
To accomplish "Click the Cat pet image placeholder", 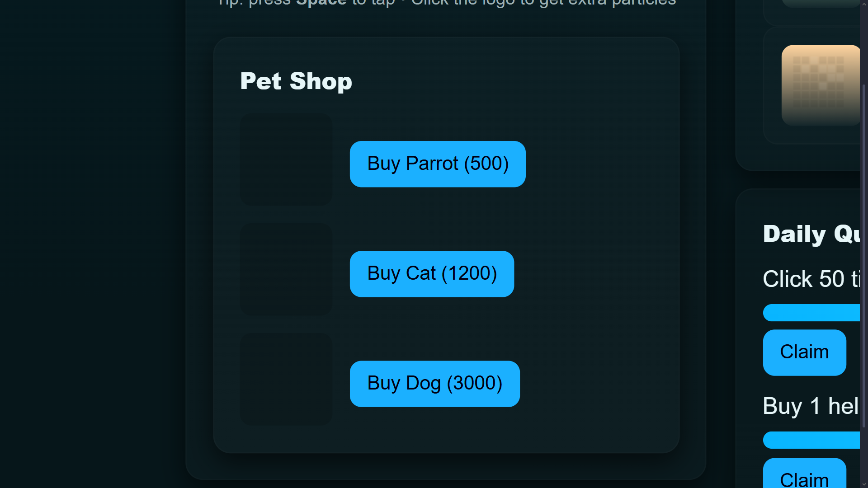I will [286, 269].
